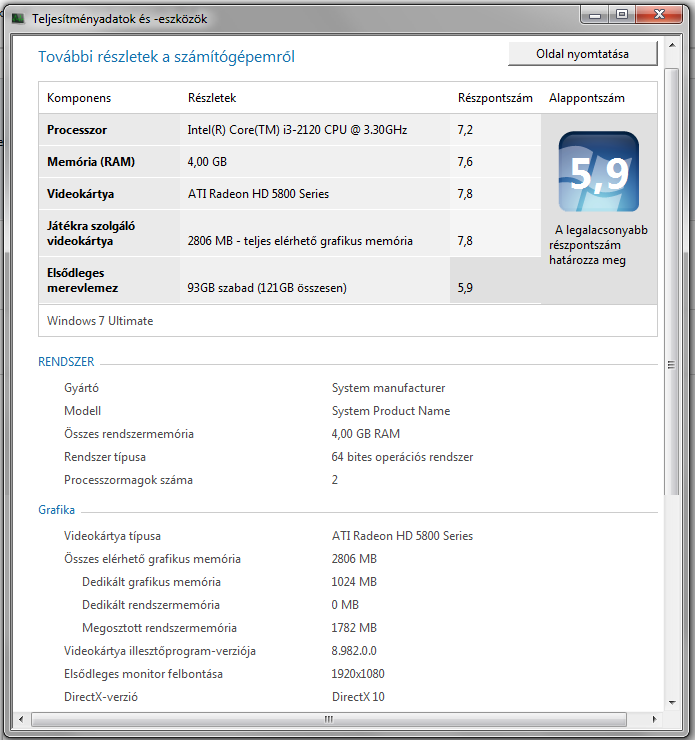Click the További részletek a számítógépemről heading
The width and height of the screenshot is (695, 740).
pyautogui.click(x=166, y=57)
